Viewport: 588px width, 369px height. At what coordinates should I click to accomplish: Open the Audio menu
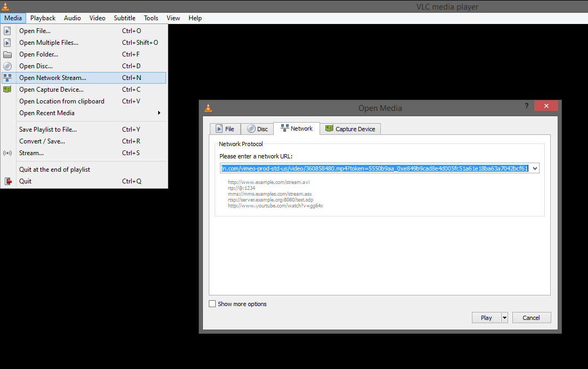72,18
